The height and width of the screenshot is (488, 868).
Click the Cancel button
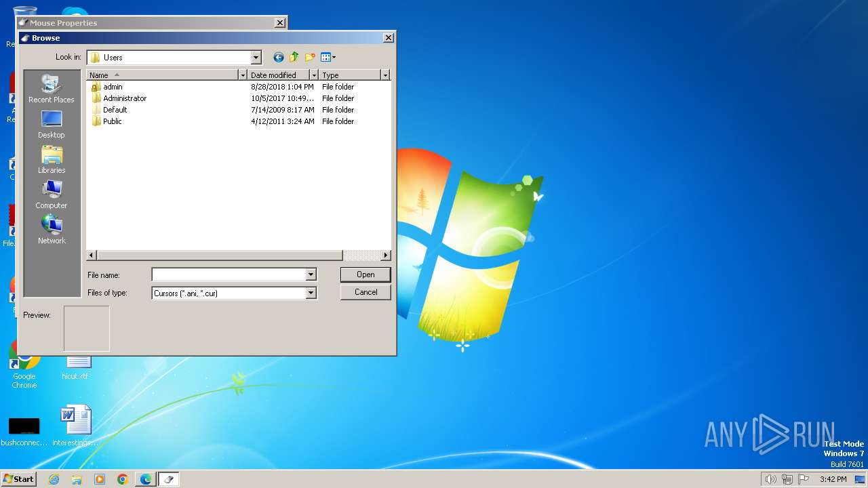click(x=366, y=292)
